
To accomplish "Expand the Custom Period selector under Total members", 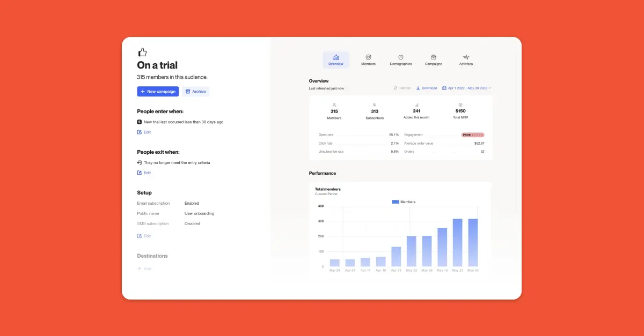I will (326, 193).
